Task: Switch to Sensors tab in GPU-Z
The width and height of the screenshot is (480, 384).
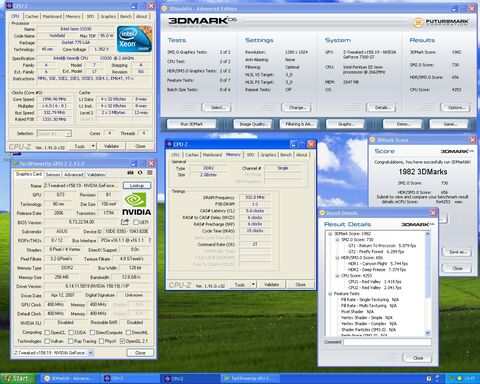Action: 53,175
